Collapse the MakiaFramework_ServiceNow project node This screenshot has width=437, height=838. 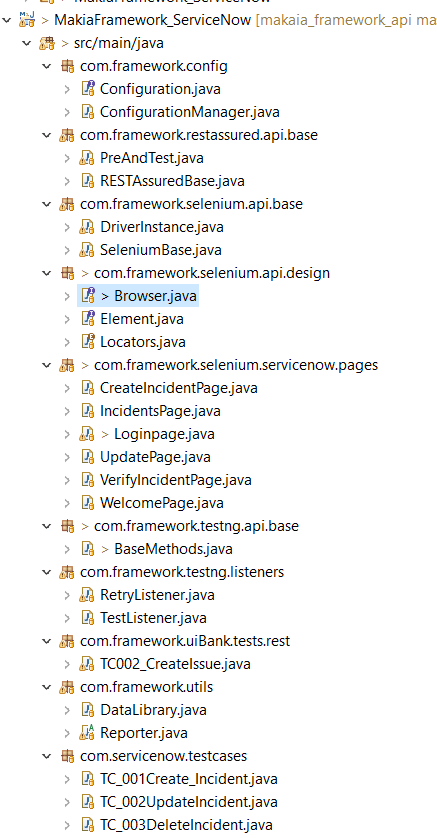coord(6,20)
